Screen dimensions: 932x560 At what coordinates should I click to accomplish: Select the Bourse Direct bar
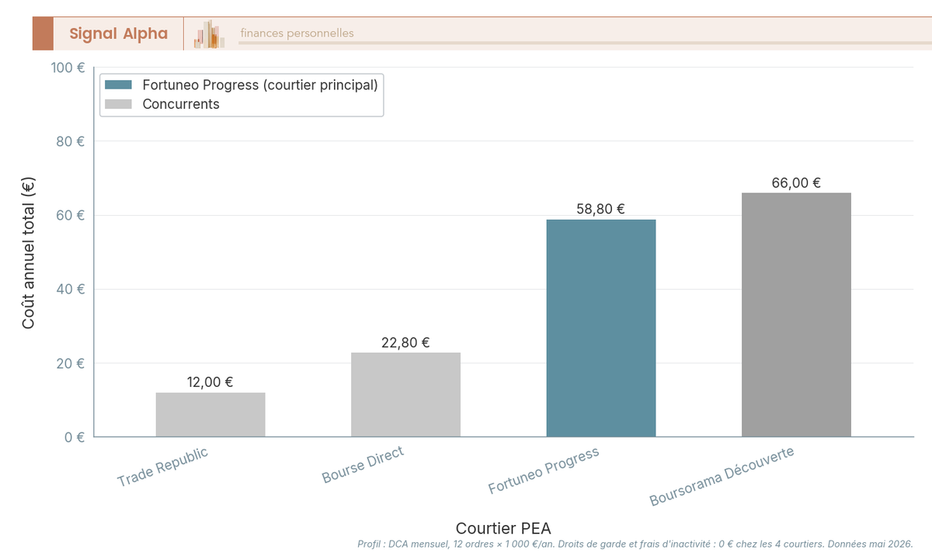[405, 395]
